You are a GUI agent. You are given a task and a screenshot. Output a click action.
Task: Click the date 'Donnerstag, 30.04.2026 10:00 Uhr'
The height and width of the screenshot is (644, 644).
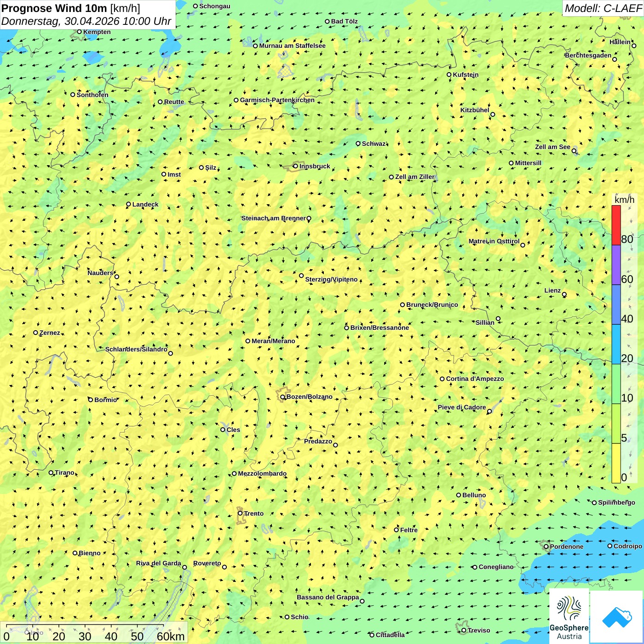(x=86, y=21)
